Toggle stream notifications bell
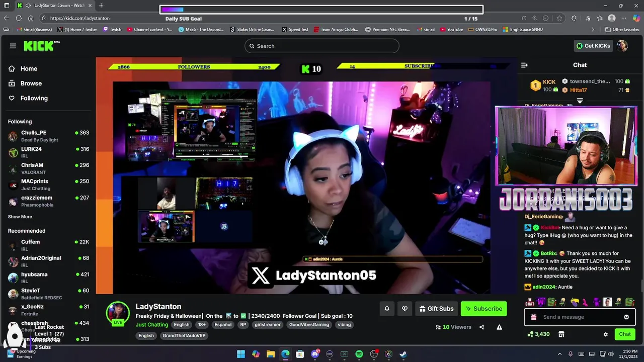644x362 pixels. coord(387,309)
